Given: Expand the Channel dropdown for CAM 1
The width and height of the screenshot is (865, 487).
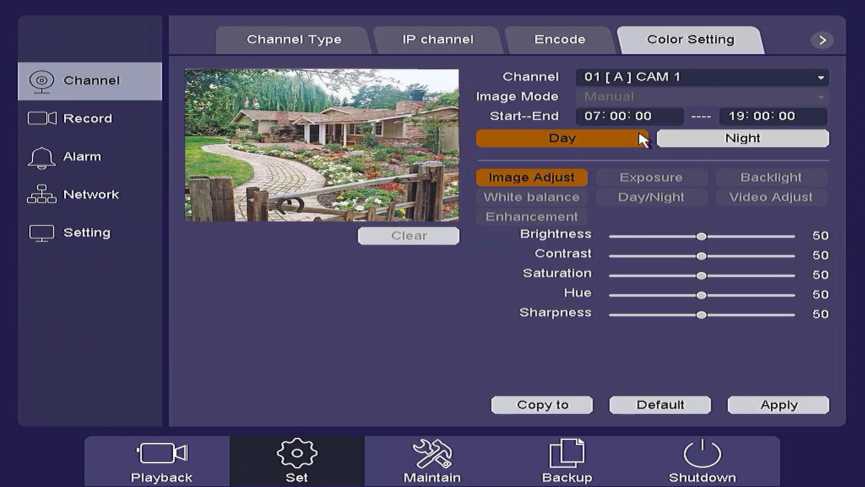Looking at the screenshot, I should tap(702, 77).
